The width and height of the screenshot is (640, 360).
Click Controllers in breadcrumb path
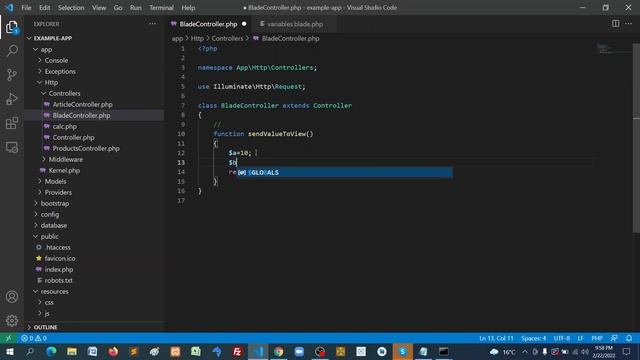pos(227,38)
